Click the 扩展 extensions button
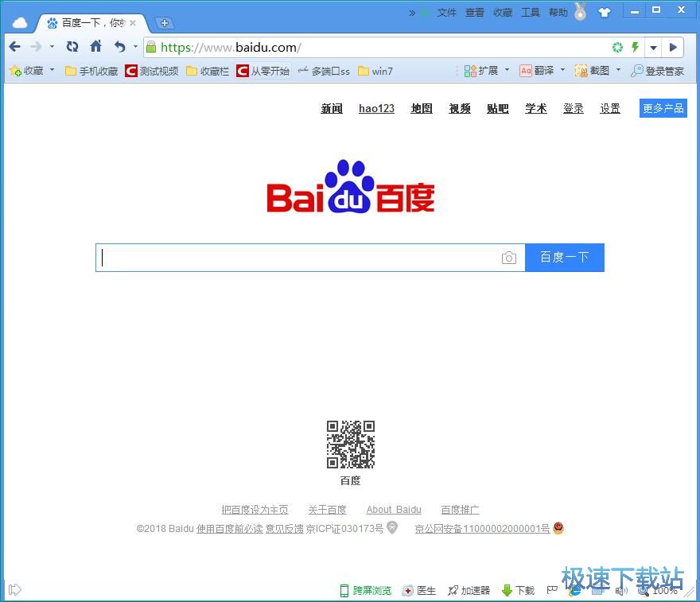This screenshot has width=700, height=602. pyautogui.click(x=481, y=71)
